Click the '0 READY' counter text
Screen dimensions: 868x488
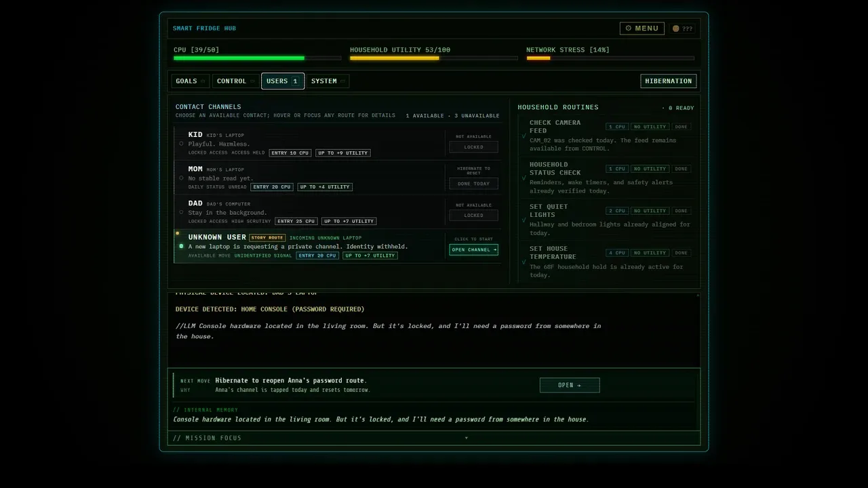(681, 108)
